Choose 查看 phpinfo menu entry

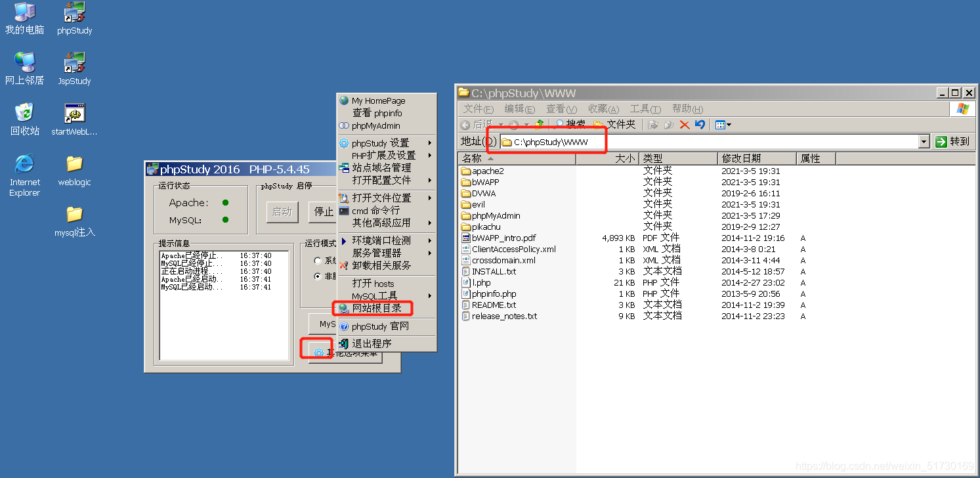pyautogui.click(x=386, y=113)
